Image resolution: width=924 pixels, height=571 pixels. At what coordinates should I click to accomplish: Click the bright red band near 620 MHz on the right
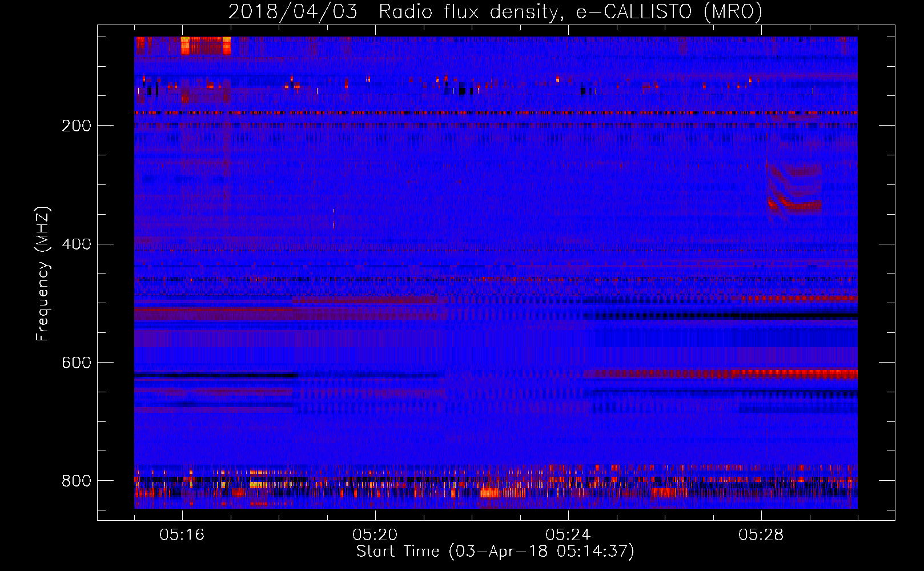pyautogui.click(x=795, y=374)
